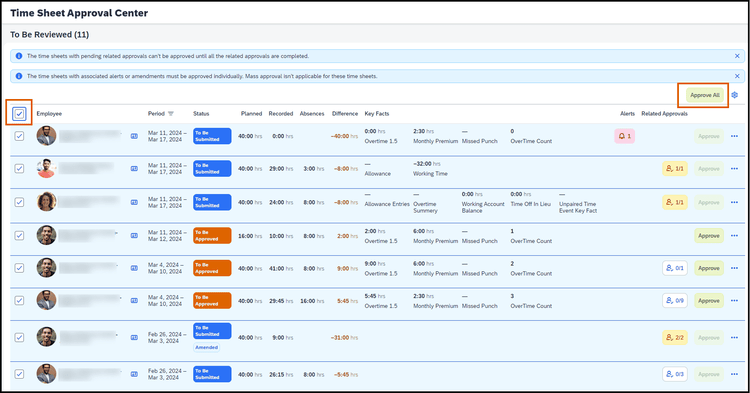Screen dimensions: 750x393
Task: Open the 1/1 related approvals badge in Allowance row
Action: coord(674,169)
